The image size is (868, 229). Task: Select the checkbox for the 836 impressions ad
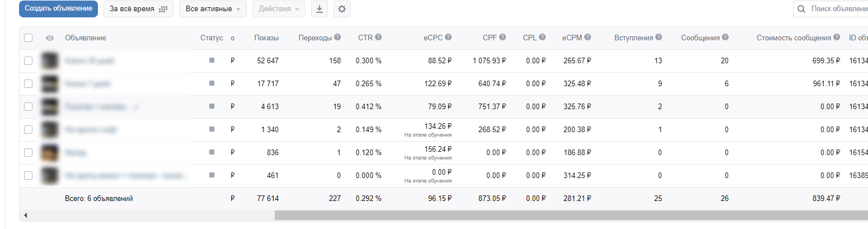[x=29, y=152]
